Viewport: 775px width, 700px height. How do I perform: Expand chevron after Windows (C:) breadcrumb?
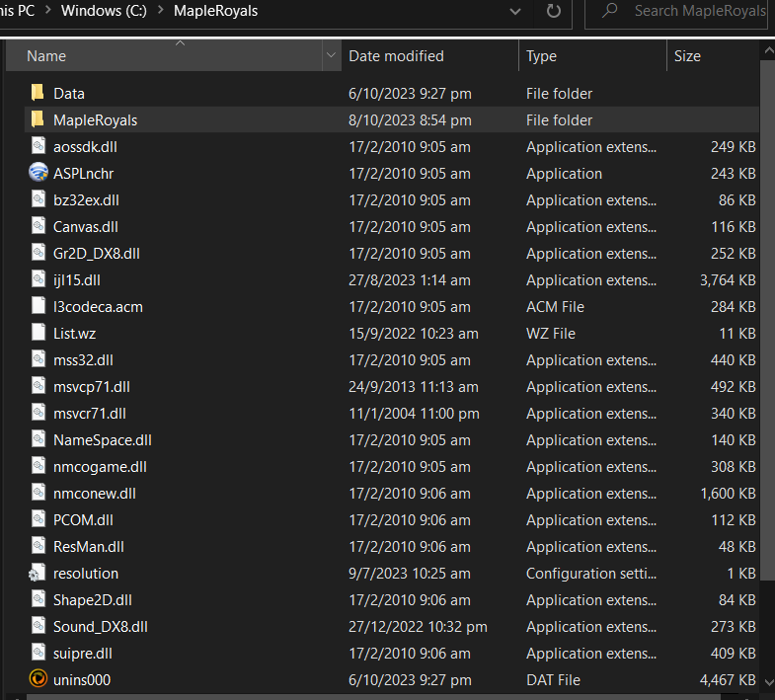161,10
